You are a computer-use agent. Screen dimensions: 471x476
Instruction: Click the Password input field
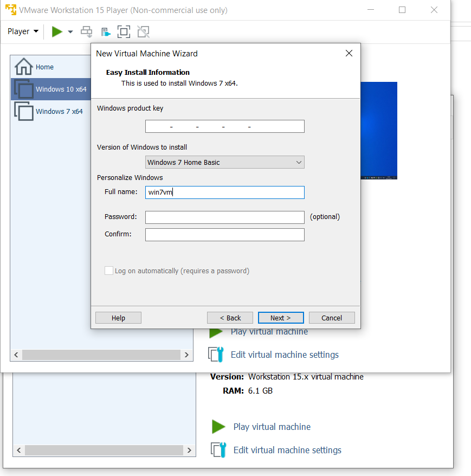pyautogui.click(x=225, y=217)
